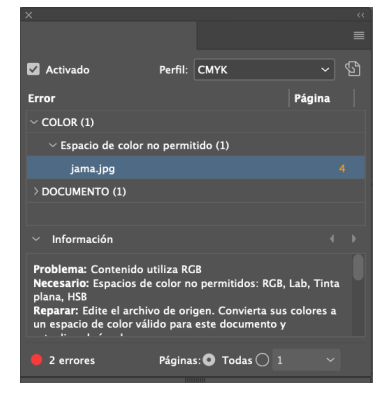Viewport: 387px width, 402px height.
Task: Collapse Espacio de color no permitido
Action: point(52,145)
